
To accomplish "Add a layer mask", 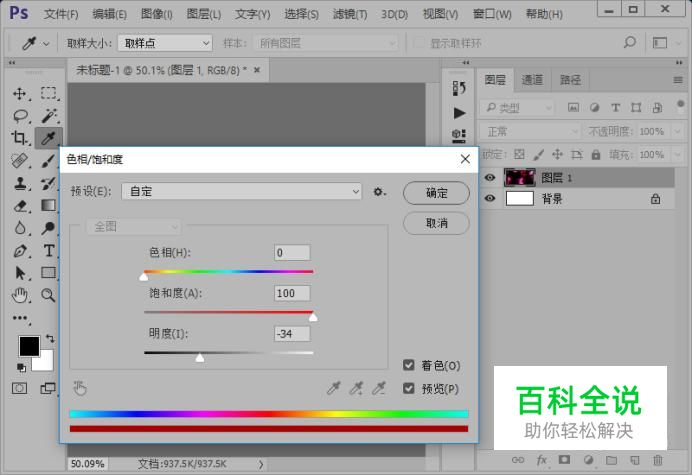I will 564,460.
